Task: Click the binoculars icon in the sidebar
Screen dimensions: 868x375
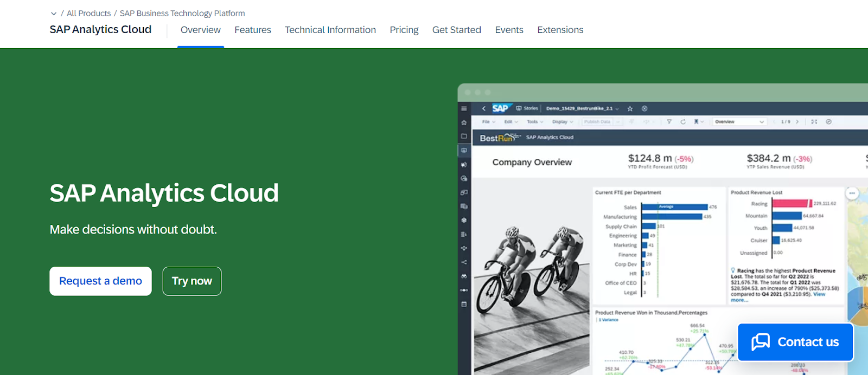Action: pos(464,276)
